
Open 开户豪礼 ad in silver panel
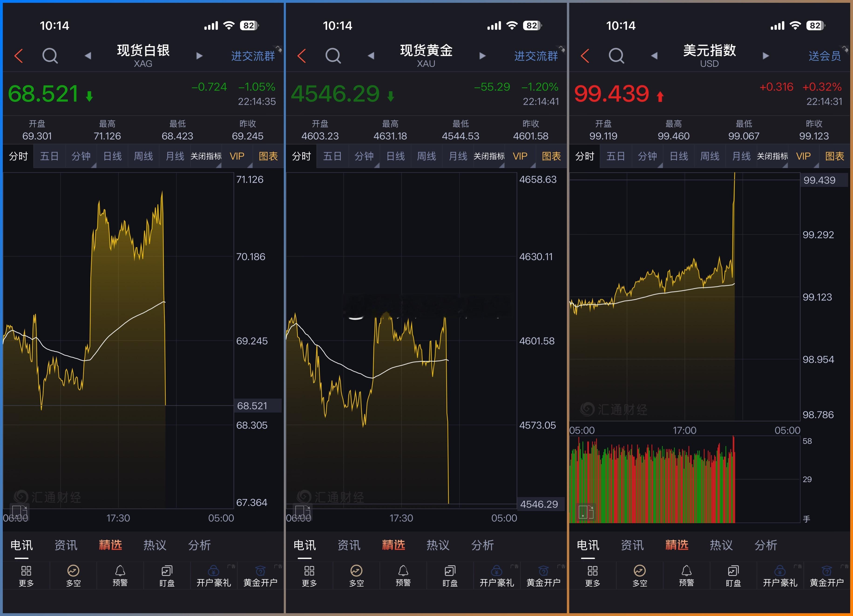click(x=214, y=576)
